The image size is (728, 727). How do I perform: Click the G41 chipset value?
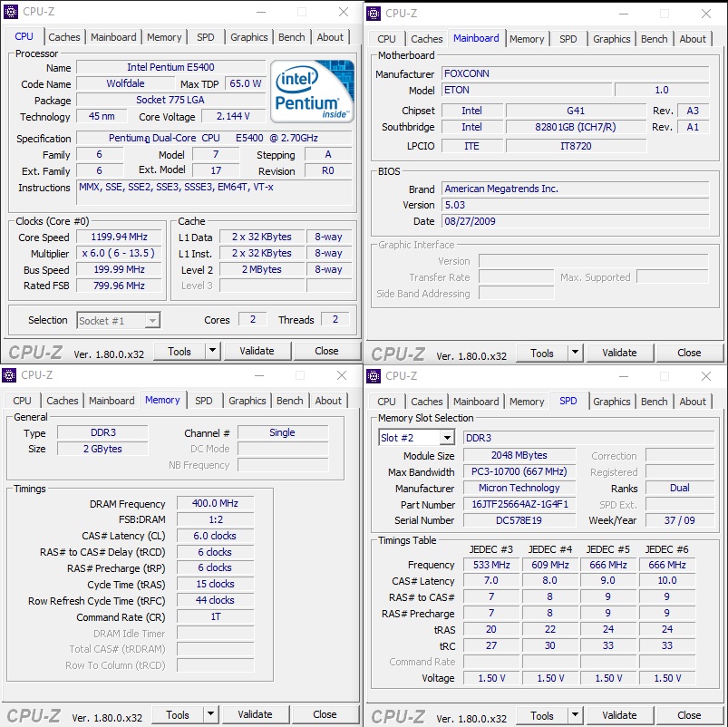pos(576,111)
